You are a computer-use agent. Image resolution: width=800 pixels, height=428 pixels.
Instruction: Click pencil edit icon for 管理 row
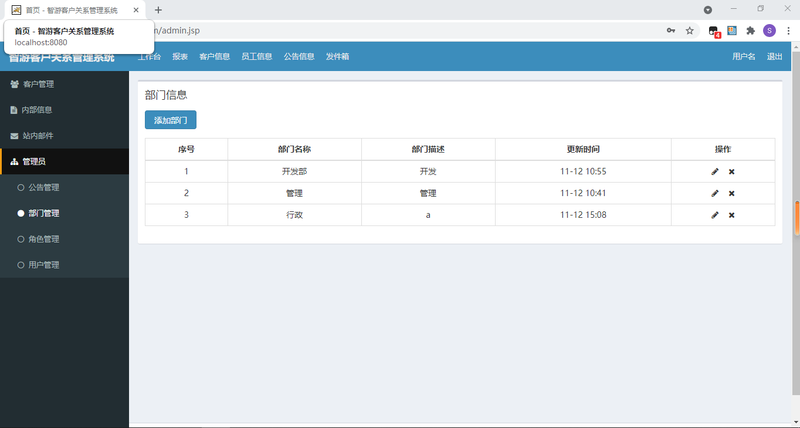point(715,193)
